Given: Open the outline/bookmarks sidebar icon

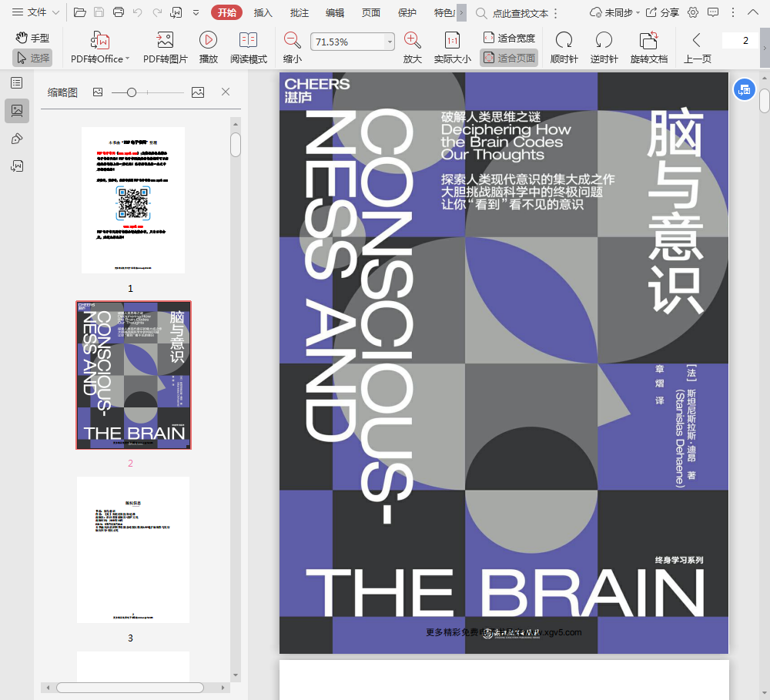Looking at the screenshot, I should coord(17,82).
